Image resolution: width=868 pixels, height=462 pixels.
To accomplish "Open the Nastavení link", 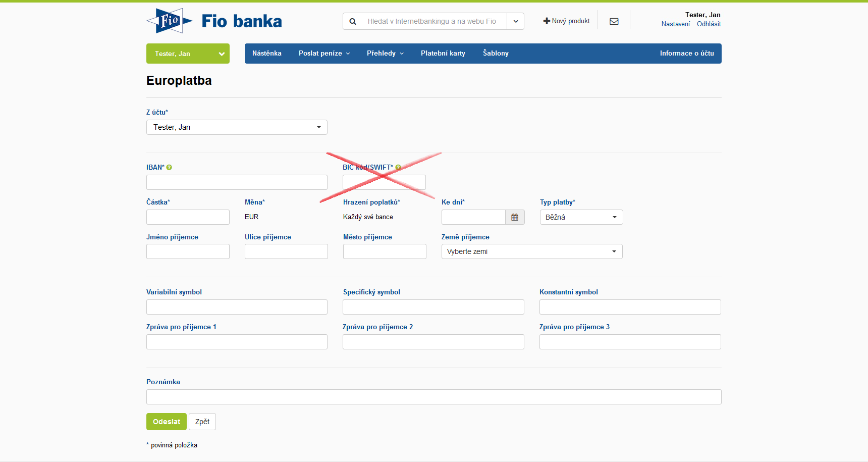I will coord(675,24).
